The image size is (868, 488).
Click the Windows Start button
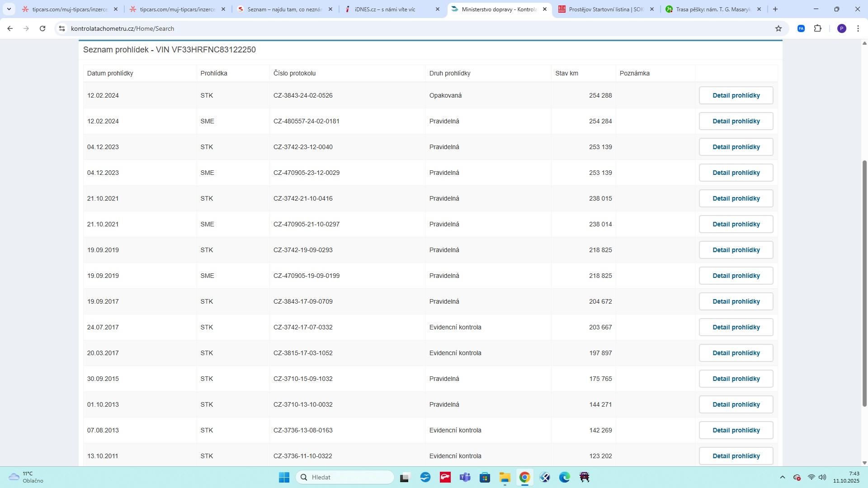(284, 477)
